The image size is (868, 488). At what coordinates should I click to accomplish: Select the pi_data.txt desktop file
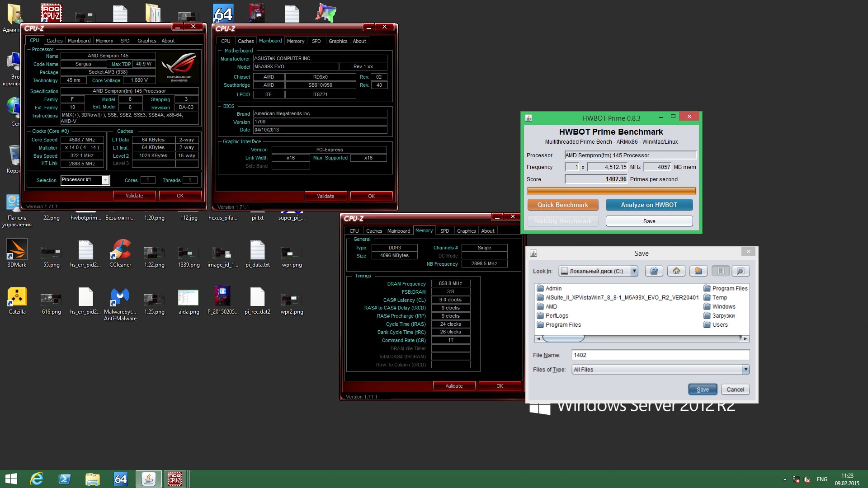click(x=257, y=254)
